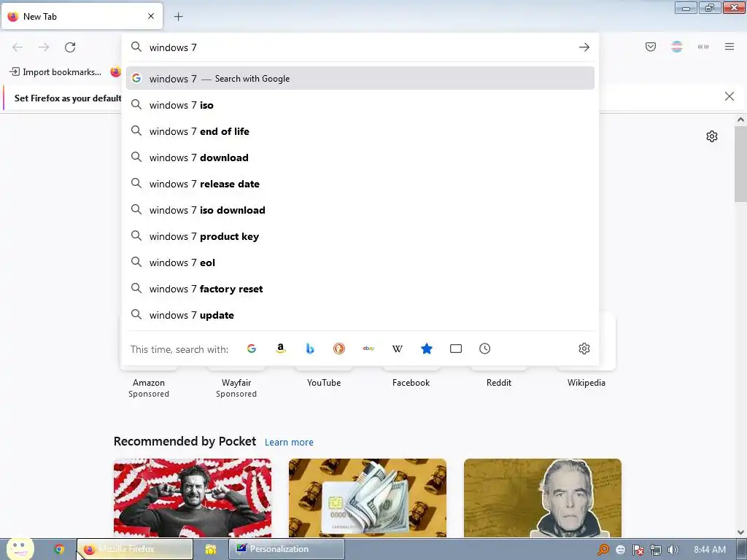Viewport: 747px width, 560px height.
Task: Search this time with Bing icon
Action: click(309, 349)
